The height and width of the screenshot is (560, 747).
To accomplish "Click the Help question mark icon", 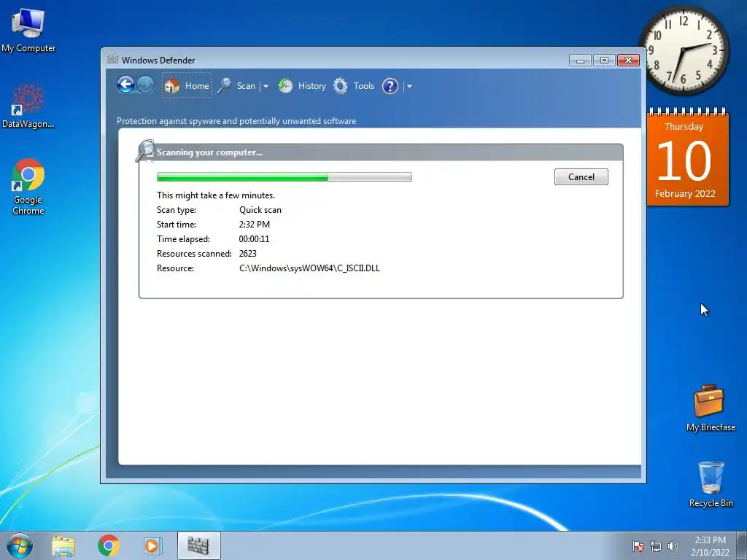I will coord(390,86).
